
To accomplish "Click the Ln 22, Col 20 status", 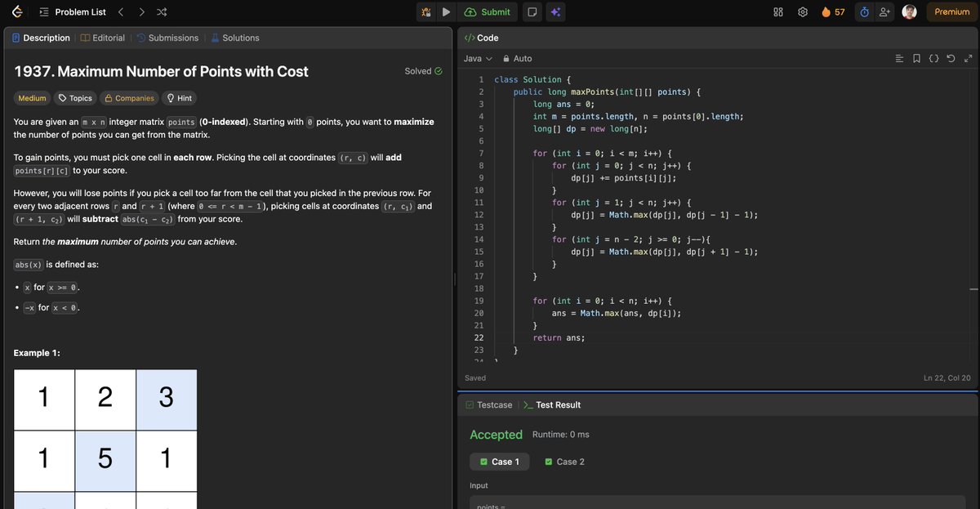I will coord(947,378).
